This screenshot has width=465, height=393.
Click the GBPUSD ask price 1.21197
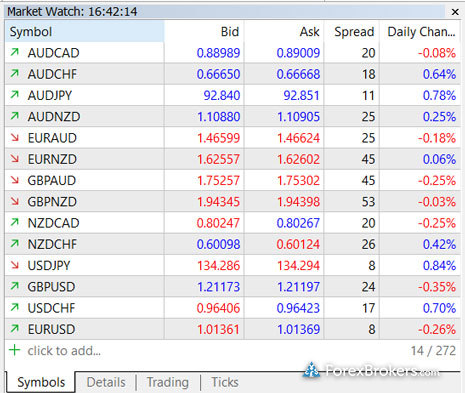pos(298,287)
